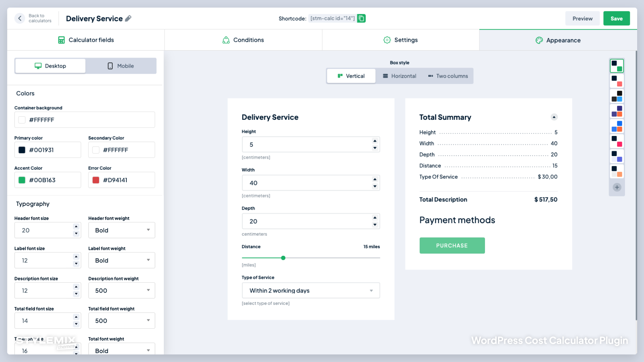Click the Header font size field

47,230
